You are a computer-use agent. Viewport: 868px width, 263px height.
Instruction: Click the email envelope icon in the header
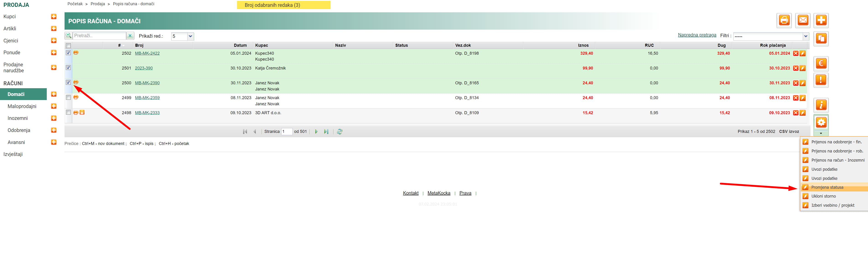pyautogui.click(x=803, y=21)
